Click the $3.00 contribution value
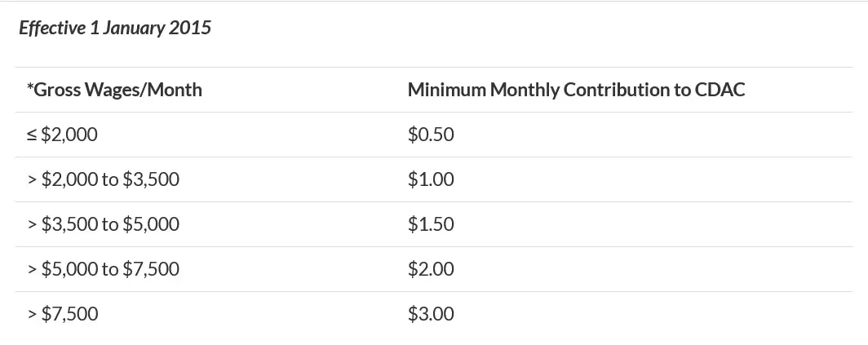Screen dimensions: 868x345 click(x=431, y=314)
